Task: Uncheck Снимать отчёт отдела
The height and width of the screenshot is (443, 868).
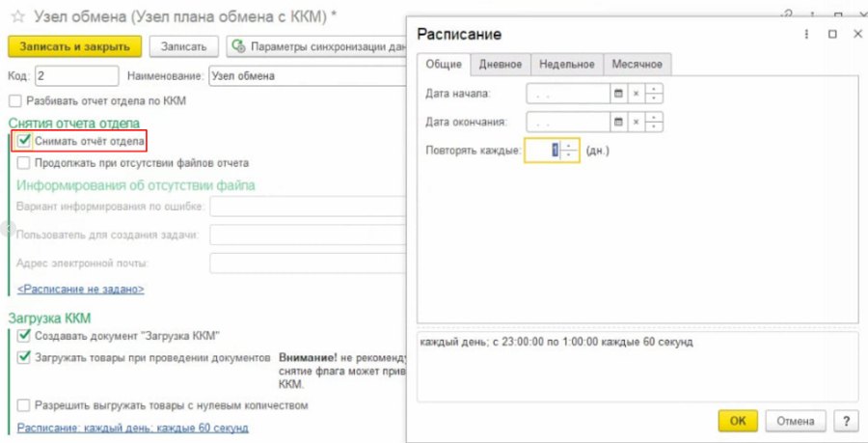Action: [23, 141]
